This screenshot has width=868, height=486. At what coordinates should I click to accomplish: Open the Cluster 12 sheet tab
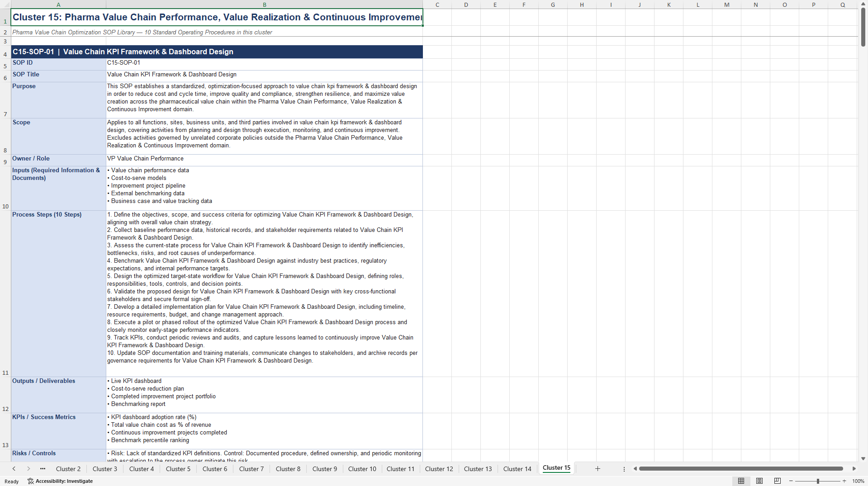coord(439,469)
